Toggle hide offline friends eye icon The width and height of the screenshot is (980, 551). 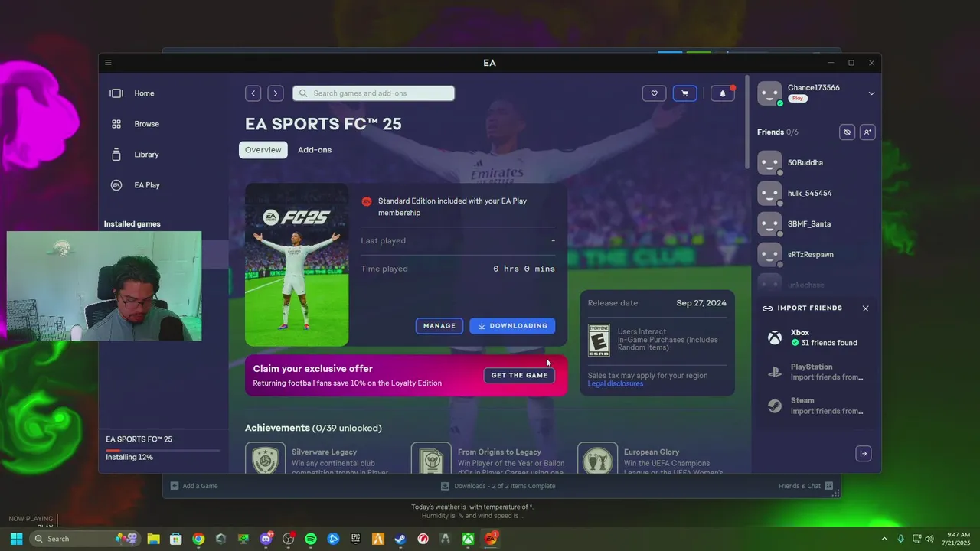(x=847, y=132)
